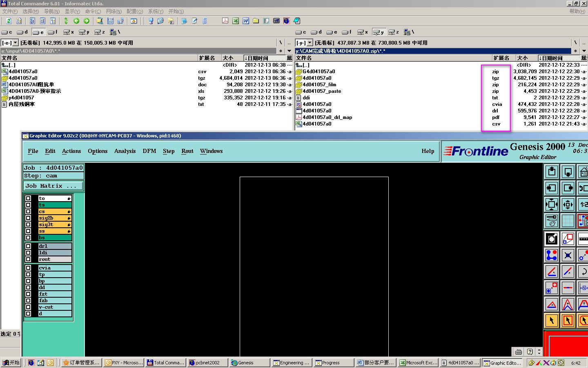Image resolution: width=588 pixels, height=368 pixels.
Task: Click the swap-panels double arrow icon
Action: pyautogui.click(x=66, y=21)
